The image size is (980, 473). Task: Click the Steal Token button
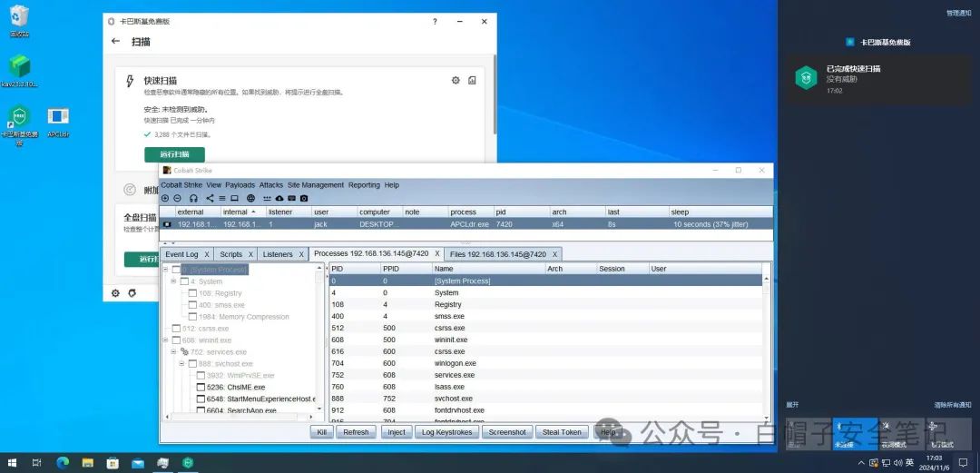562,432
